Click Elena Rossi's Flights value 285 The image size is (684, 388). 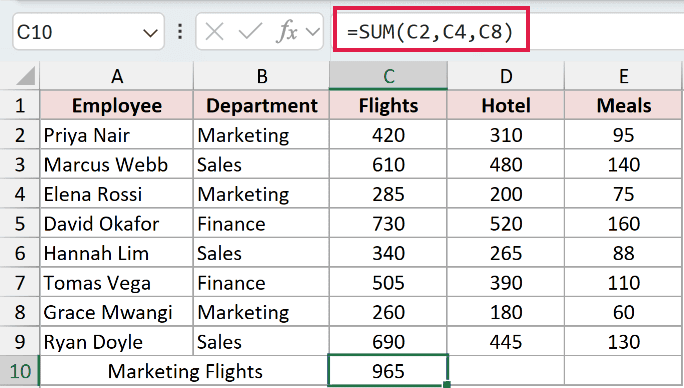[388, 194]
